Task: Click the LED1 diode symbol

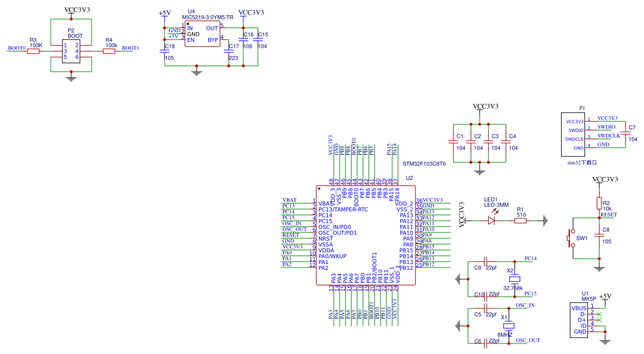Action: pos(491,221)
